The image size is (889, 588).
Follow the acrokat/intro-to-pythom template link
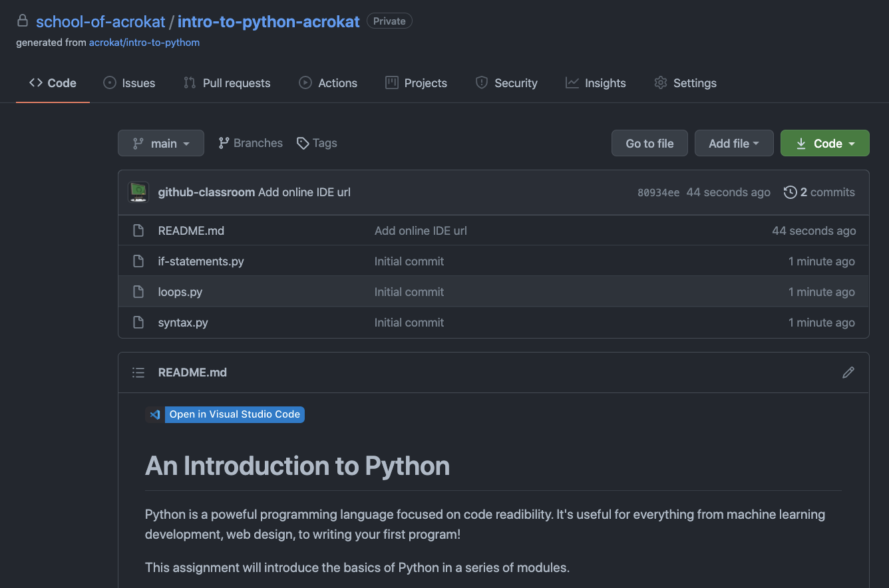pos(144,43)
